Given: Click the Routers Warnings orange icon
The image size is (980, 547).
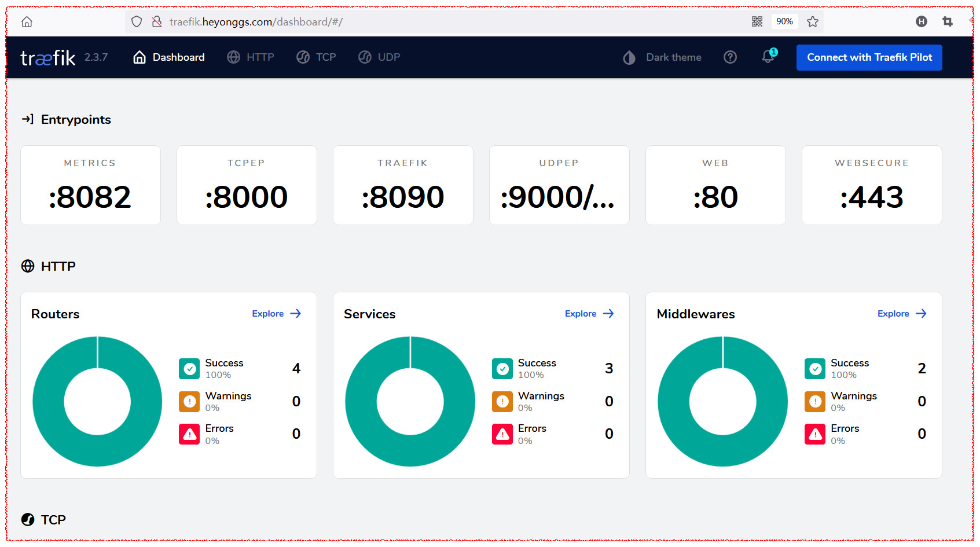Looking at the screenshot, I should tap(189, 402).
